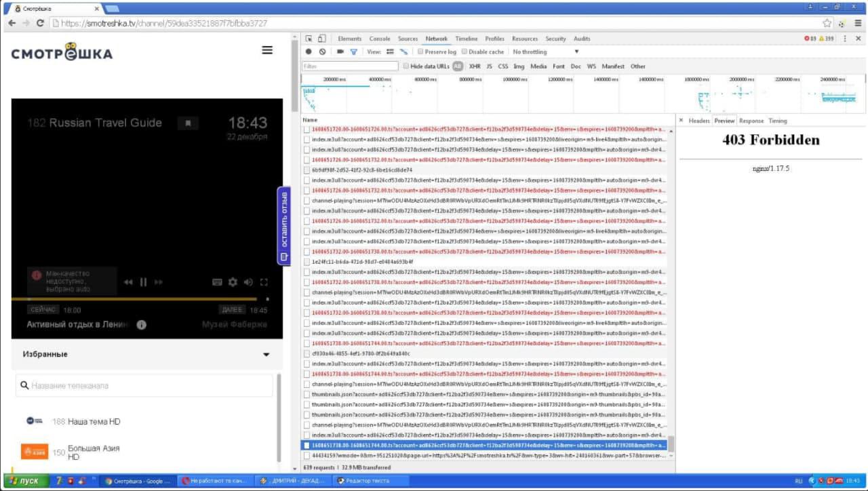
Task: Open the DevTools three-dot menu
Action: click(x=845, y=39)
